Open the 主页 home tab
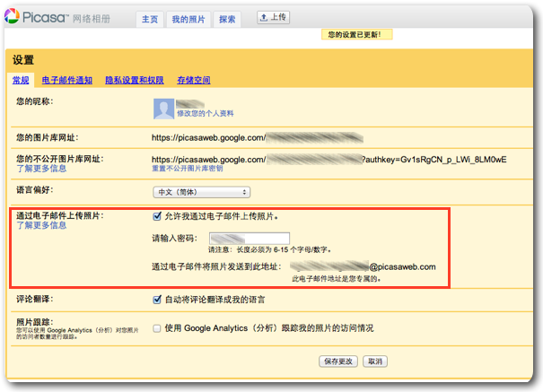 click(149, 19)
